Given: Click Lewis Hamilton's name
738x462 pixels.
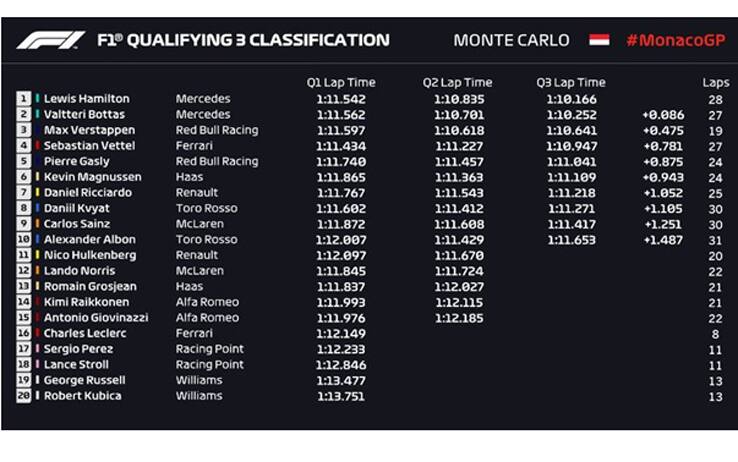Looking at the screenshot, I should pyautogui.click(x=87, y=99).
